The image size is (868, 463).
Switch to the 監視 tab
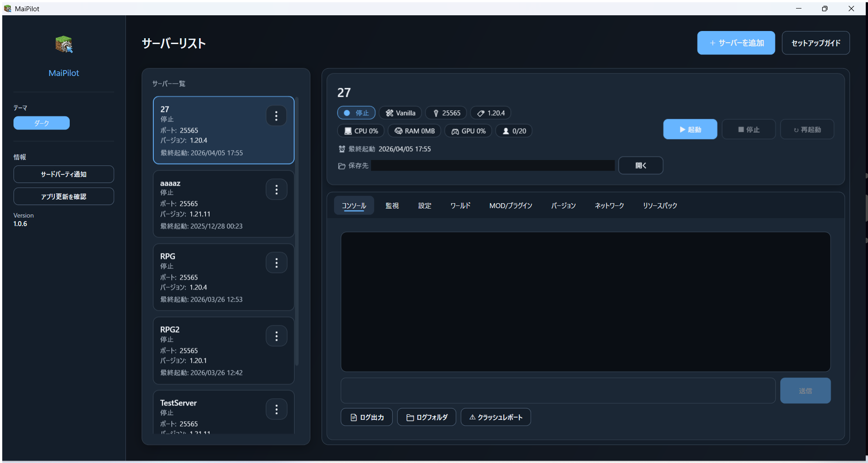coord(392,205)
